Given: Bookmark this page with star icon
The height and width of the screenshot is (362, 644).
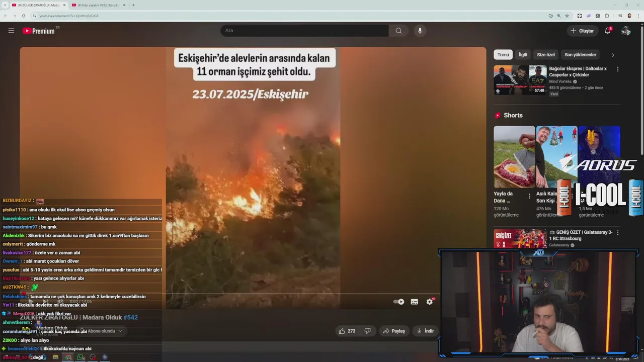Looking at the screenshot, I should pos(567,16).
